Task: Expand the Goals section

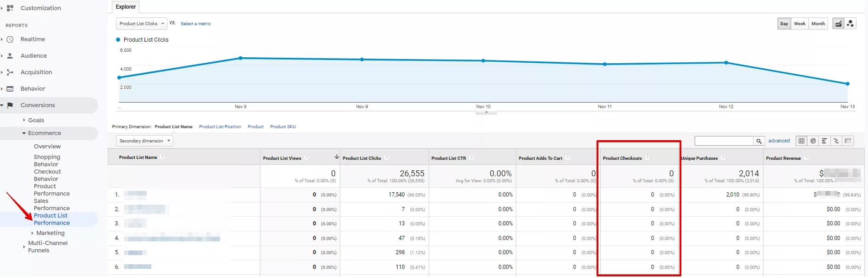Action: click(x=24, y=120)
